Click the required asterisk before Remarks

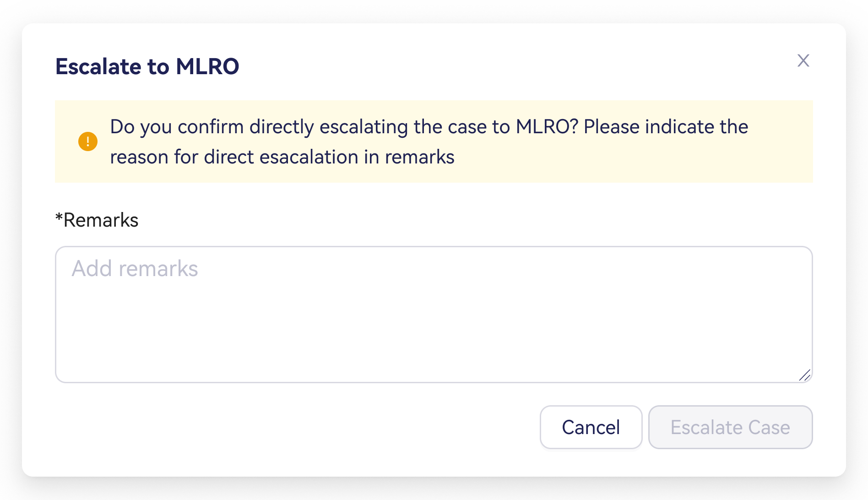[59, 218]
